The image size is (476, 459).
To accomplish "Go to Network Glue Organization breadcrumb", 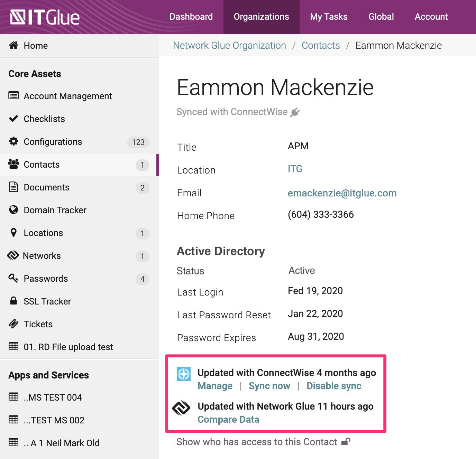I will coord(229,45).
